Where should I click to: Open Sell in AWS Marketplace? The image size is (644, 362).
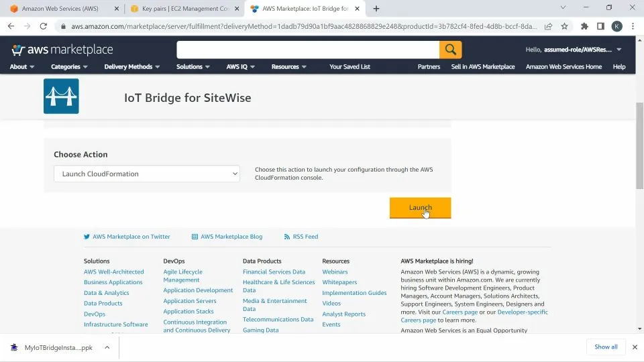coord(482,66)
